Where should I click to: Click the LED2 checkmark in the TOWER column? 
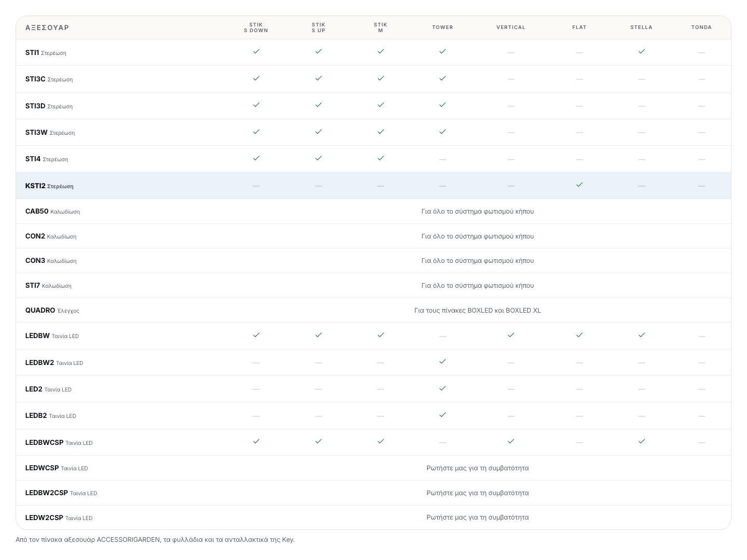pos(442,388)
